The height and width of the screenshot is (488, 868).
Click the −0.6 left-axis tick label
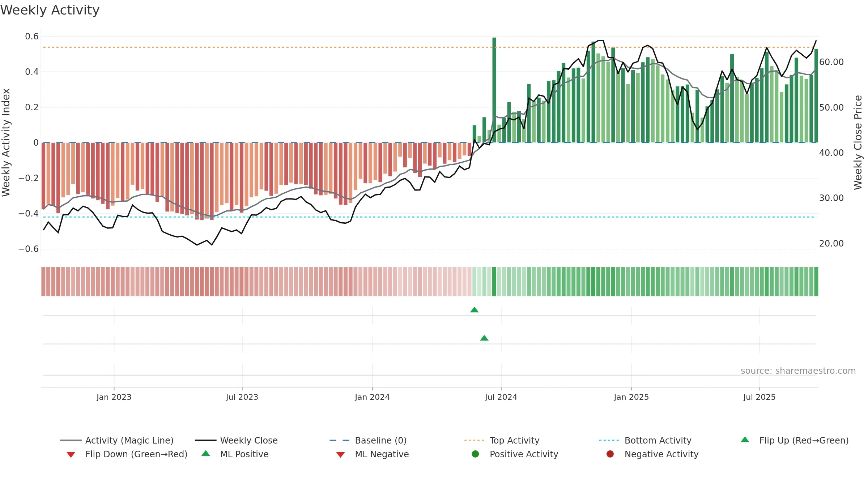tap(29, 249)
